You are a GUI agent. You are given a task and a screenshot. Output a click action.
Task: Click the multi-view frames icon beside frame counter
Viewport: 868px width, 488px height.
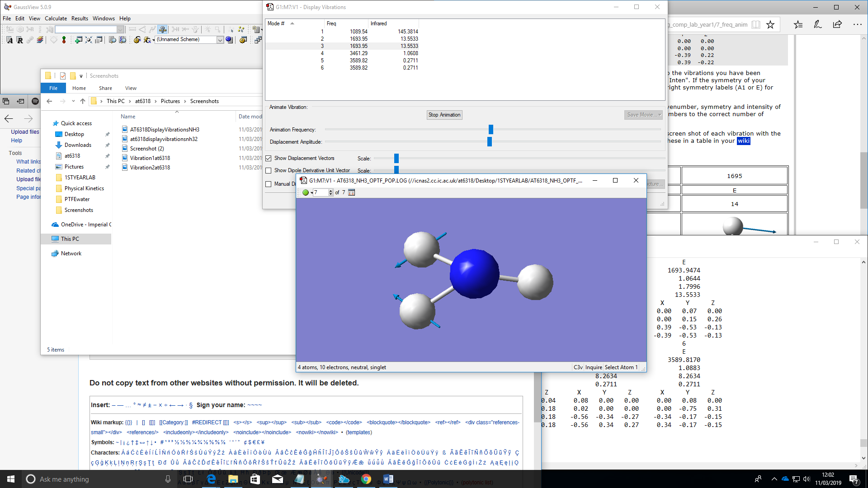coord(351,192)
